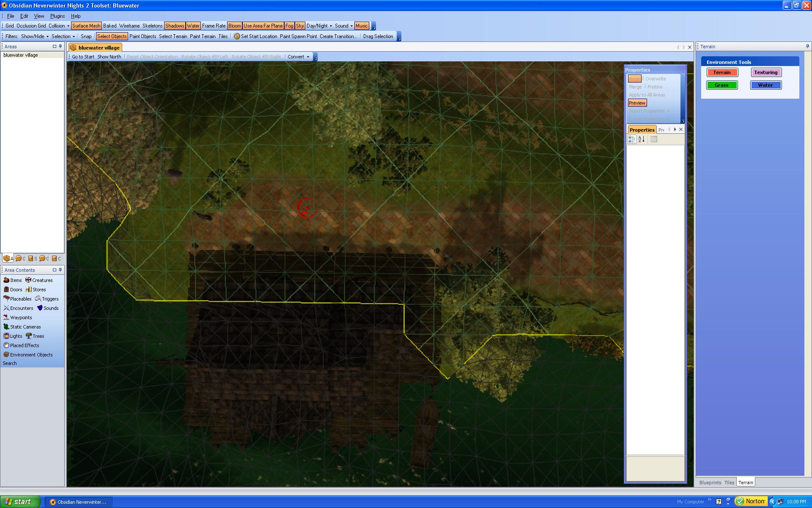Sort properties alphabetically with A-Z icon

[642, 139]
